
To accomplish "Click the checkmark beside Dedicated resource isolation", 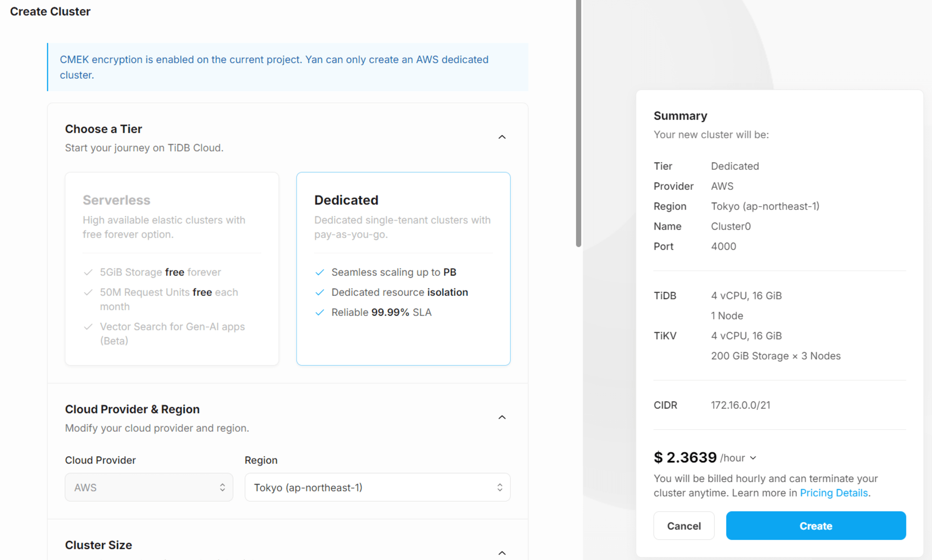I will coord(320,292).
